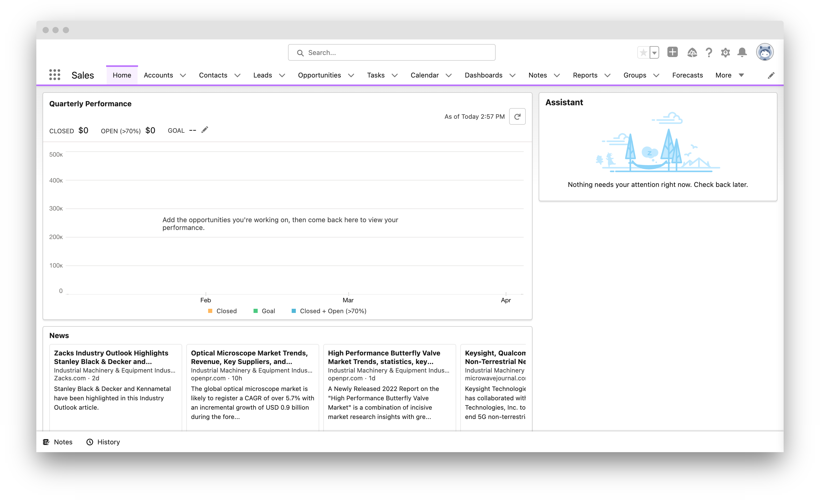Open the History utility bar panel
This screenshot has width=820, height=504.
coord(104,442)
